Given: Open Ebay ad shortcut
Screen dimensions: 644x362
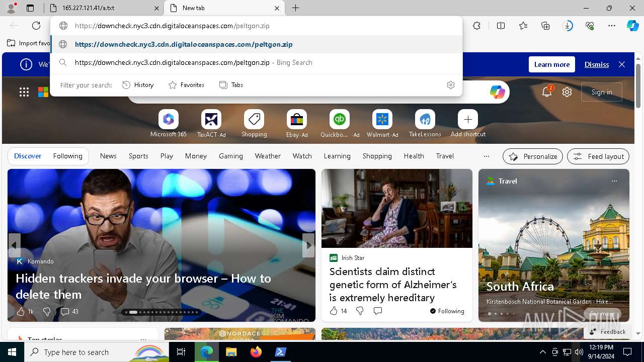Looking at the screenshot, I should pos(297,124).
